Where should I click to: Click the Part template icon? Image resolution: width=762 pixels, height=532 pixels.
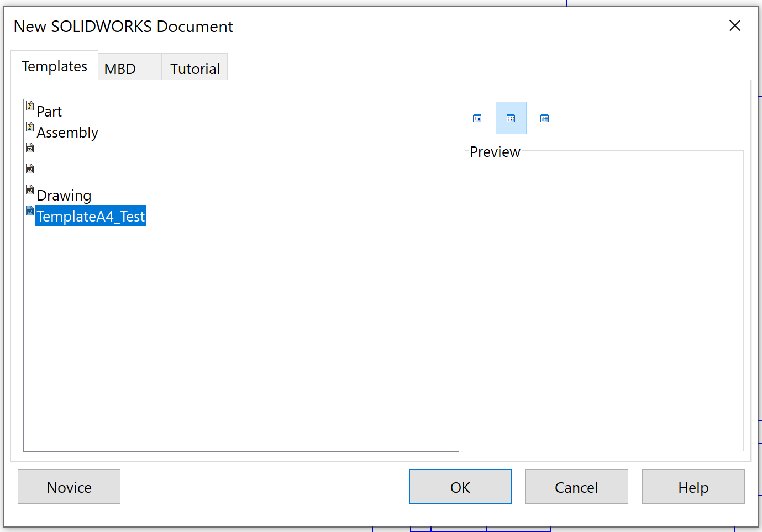(x=30, y=106)
